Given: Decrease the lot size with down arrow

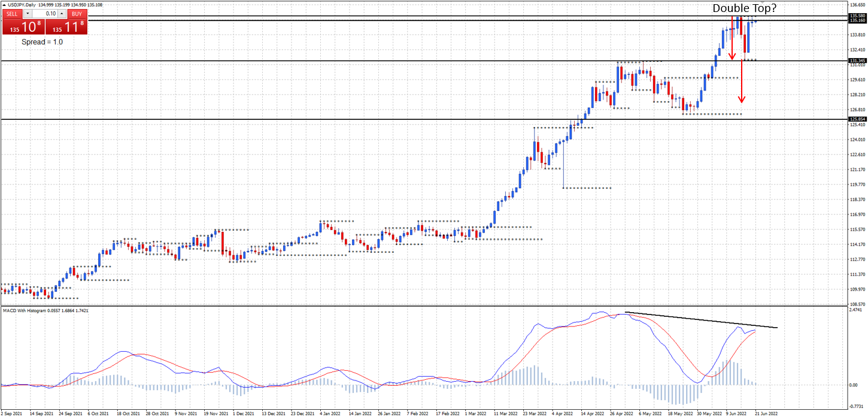Looking at the screenshot, I should point(26,14).
